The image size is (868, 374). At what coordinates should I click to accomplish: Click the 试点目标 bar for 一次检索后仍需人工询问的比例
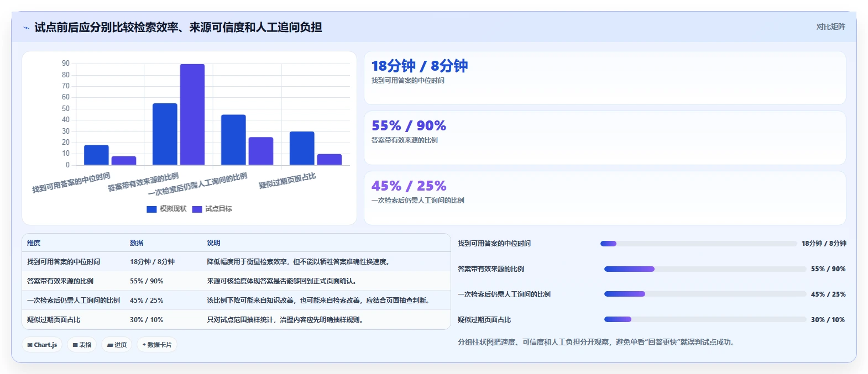click(261, 151)
